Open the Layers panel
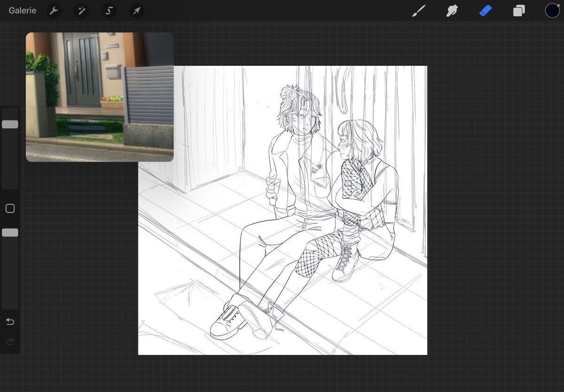The width and height of the screenshot is (564, 392). [x=519, y=10]
